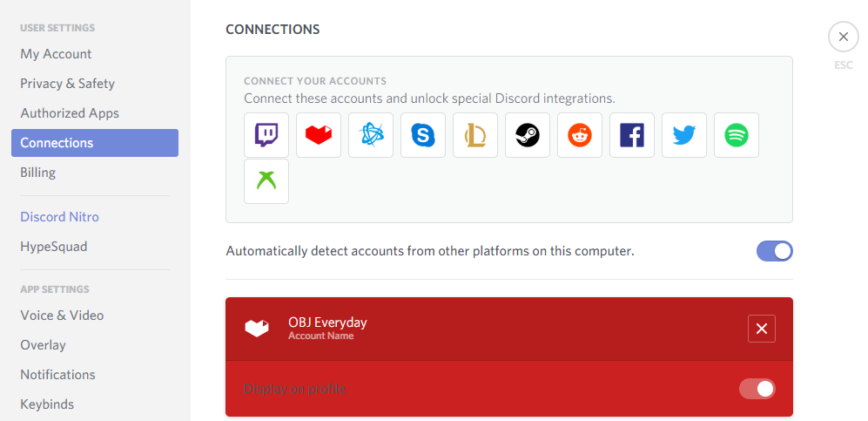The height and width of the screenshot is (421, 868).
Task: Connect a Battle.net account
Action: coord(371,135)
